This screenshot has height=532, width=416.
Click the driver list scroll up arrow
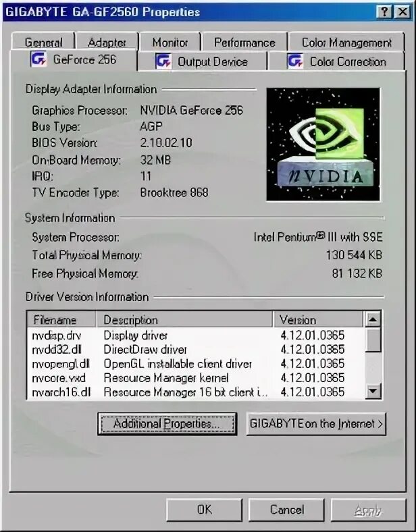(373, 319)
